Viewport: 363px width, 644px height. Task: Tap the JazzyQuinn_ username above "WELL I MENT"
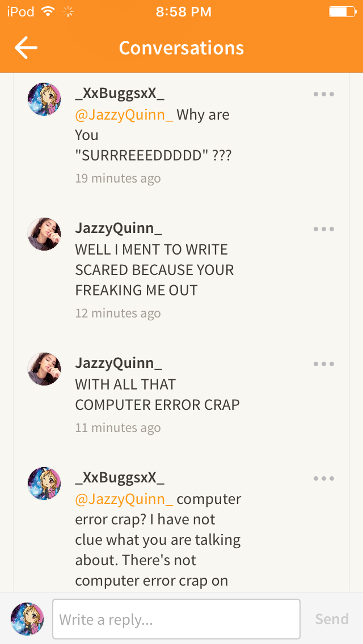coord(119,229)
